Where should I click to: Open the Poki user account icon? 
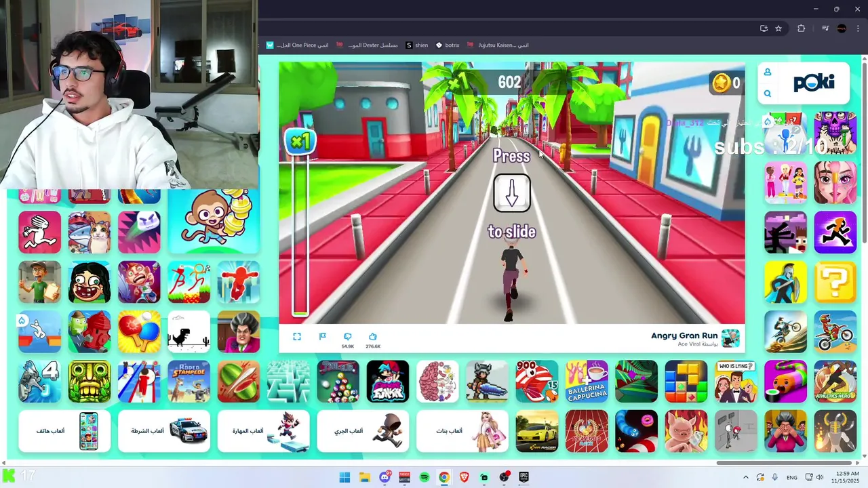pos(768,72)
